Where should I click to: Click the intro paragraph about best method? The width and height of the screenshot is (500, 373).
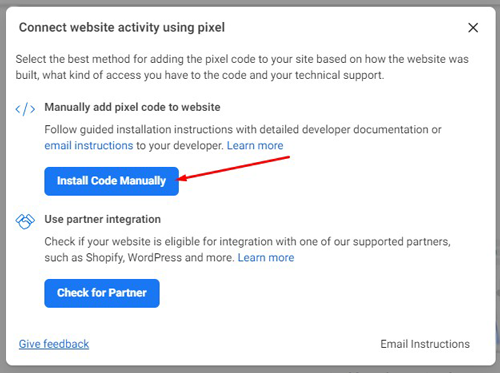(x=242, y=67)
